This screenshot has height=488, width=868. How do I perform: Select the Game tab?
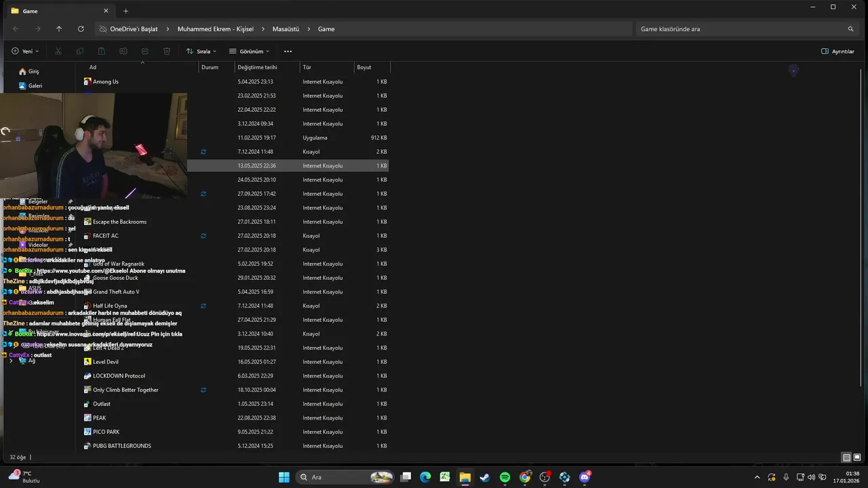coord(59,11)
